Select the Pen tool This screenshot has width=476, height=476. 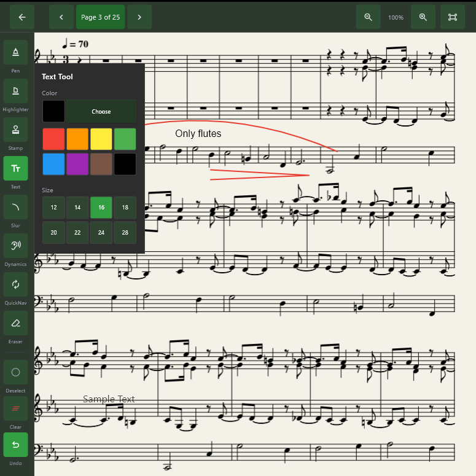pyautogui.click(x=16, y=52)
